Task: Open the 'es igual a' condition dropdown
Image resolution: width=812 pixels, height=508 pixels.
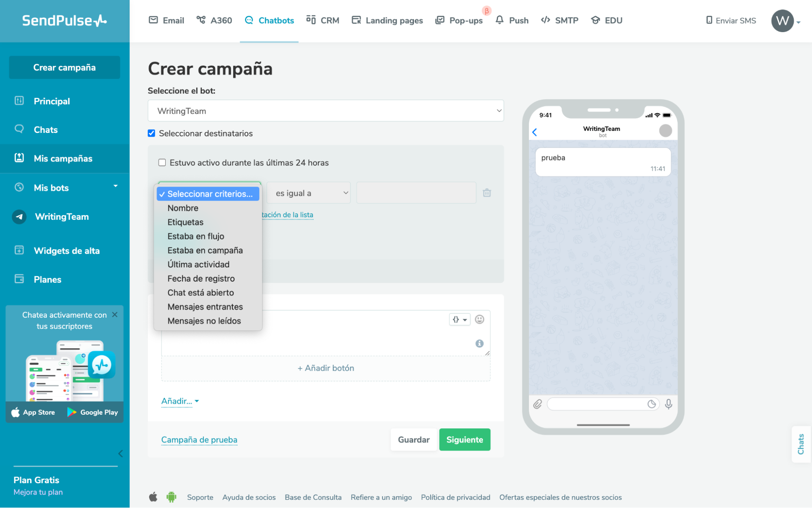Action: click(309, 193)
